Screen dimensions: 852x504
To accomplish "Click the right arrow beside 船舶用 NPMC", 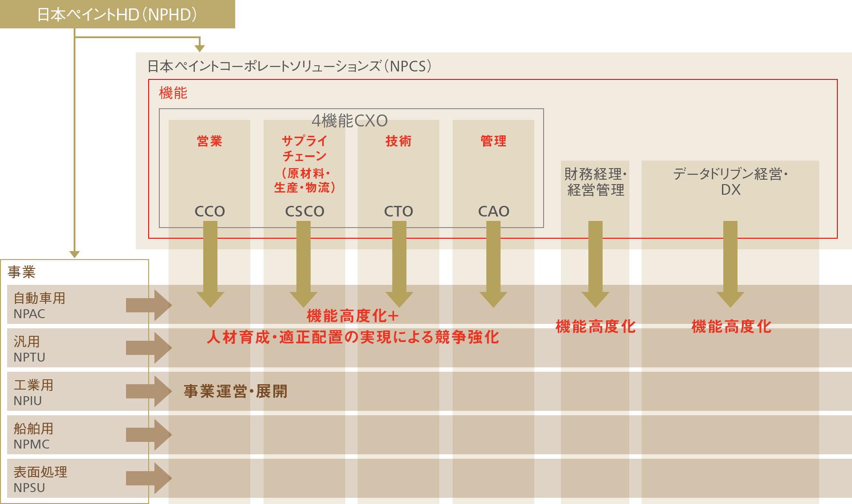I will 149,435.
